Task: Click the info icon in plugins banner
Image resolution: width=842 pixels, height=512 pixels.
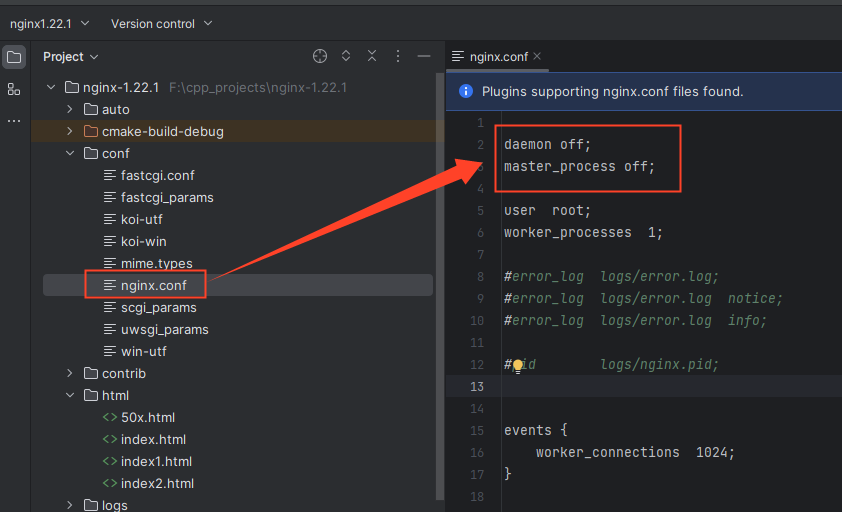Action: tap(466, 91)
